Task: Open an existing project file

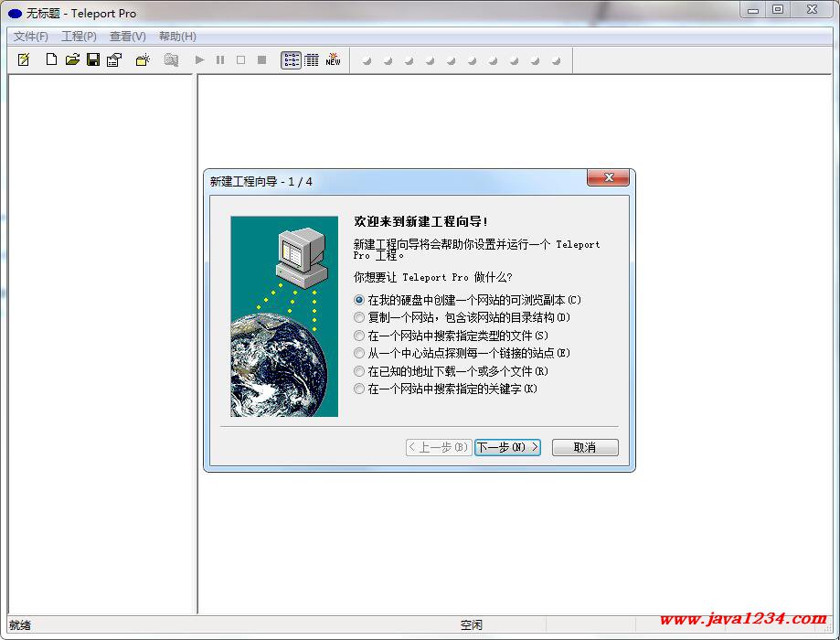Action: [x=72, y=59]
